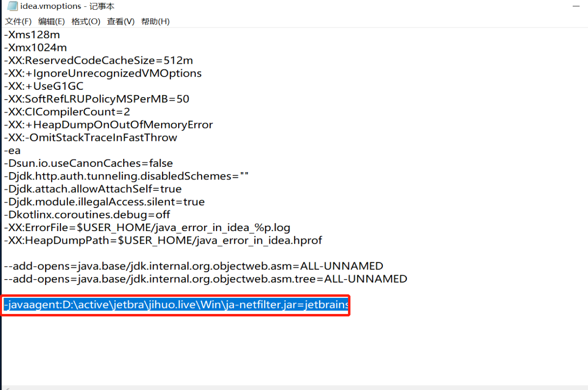Click the add-opens objectweb.asm.tree line
This screenshot has height=390, width=588.
(x=205, y=279)
